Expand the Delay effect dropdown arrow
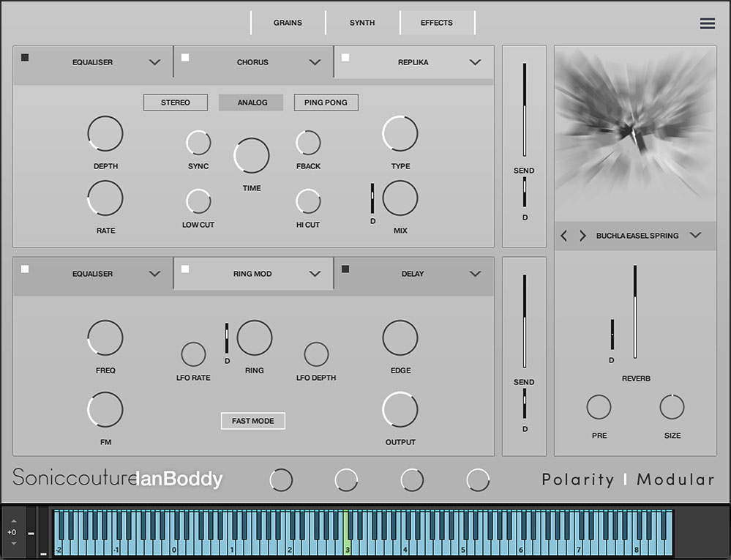 coord(475,275)
